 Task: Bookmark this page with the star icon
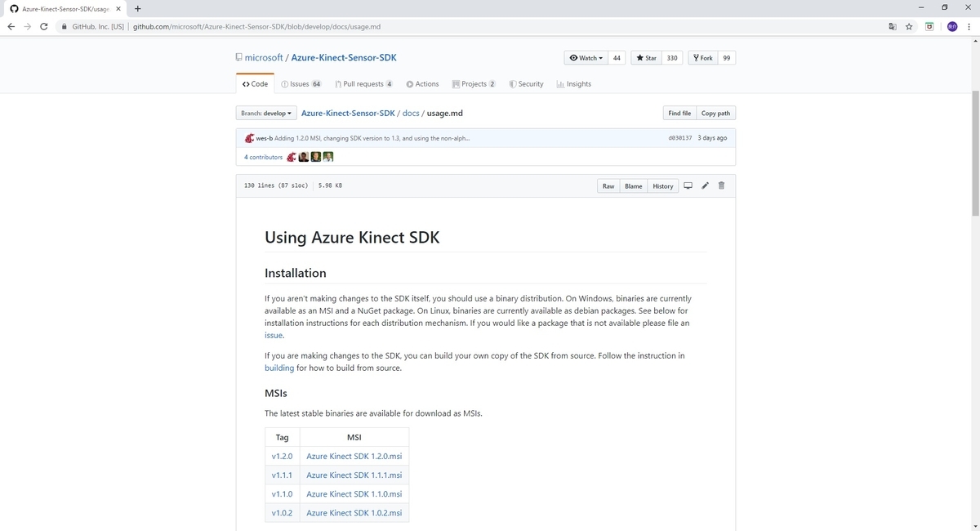(x=909, y=26)
